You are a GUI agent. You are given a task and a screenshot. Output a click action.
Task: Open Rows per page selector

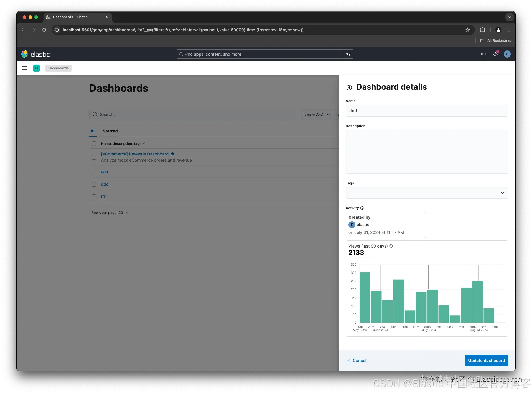click(110, 213)
